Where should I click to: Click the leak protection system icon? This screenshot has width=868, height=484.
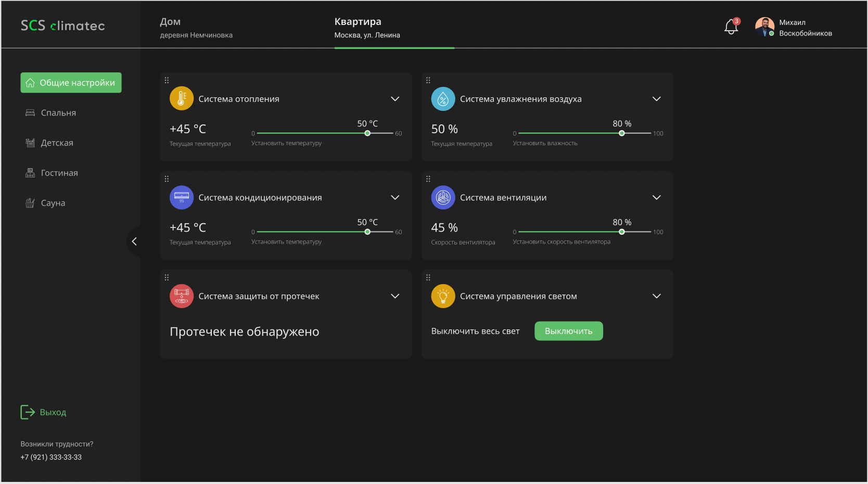[x=182, y=296]
